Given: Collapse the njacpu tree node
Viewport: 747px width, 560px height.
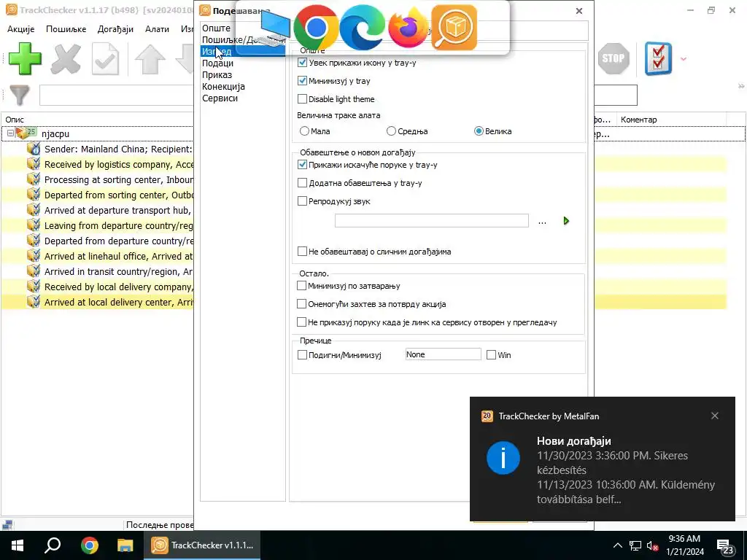Looking at the screenshot, I should (x=10, y=133).
